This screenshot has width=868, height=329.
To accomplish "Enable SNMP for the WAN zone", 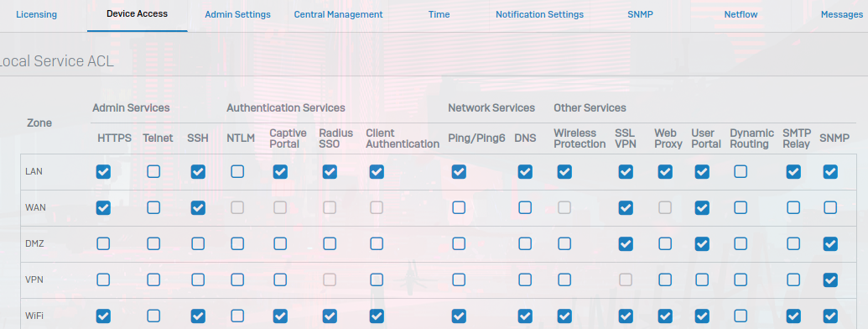I will (829, 207).
